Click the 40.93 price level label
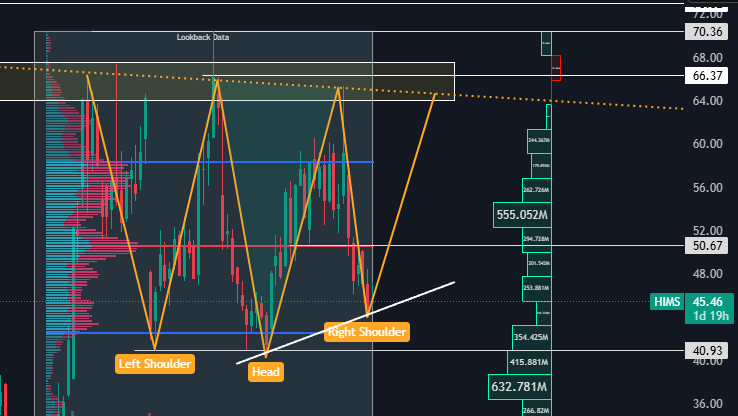Image resolution: width=738 pixels, height=416 pixels. 706,351
